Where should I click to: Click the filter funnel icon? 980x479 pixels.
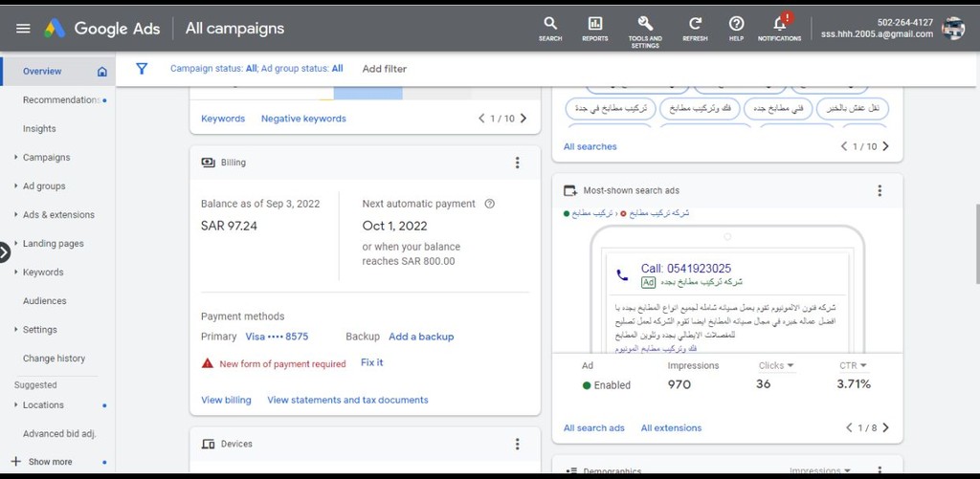coord(142,69)
